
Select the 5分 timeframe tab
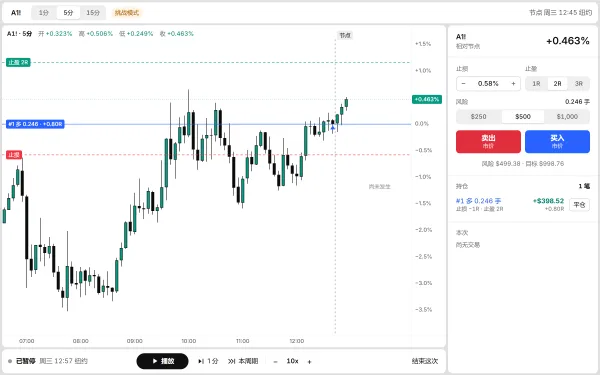pos(68,13)
